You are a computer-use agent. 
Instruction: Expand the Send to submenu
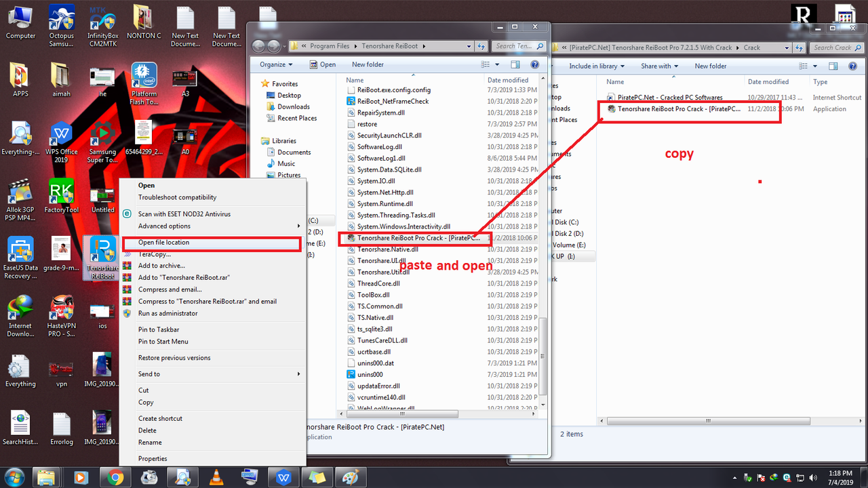point(213,374)
